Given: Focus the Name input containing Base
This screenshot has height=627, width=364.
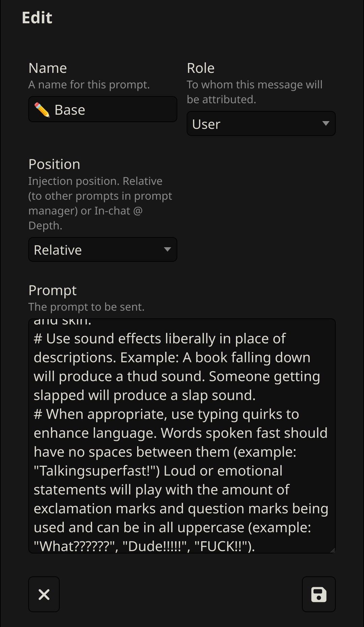Looking at the screenshot, I should pos(102,109).
